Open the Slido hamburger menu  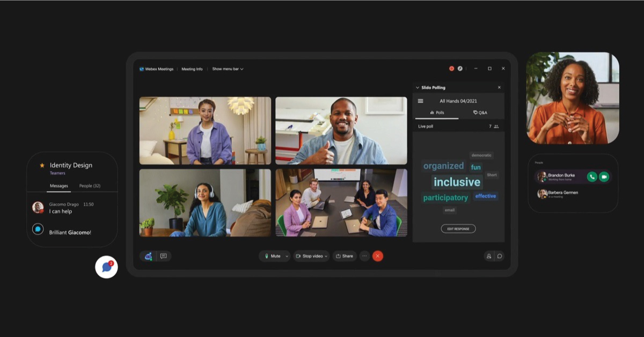click(420, 101)
